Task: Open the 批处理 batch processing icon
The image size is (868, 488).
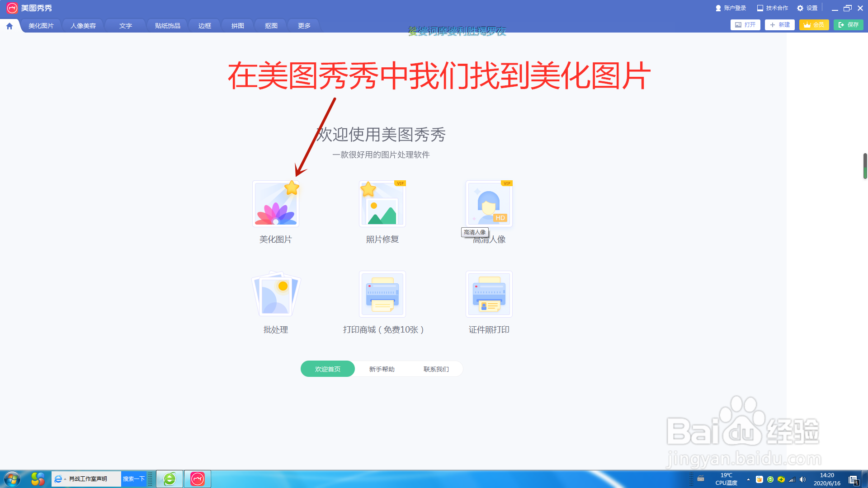Action: pyautogui.click(x=276, y=294)
